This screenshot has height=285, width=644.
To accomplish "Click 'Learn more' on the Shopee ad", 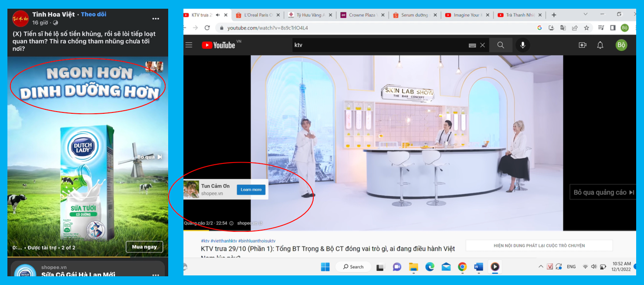I will click(251, 190).
